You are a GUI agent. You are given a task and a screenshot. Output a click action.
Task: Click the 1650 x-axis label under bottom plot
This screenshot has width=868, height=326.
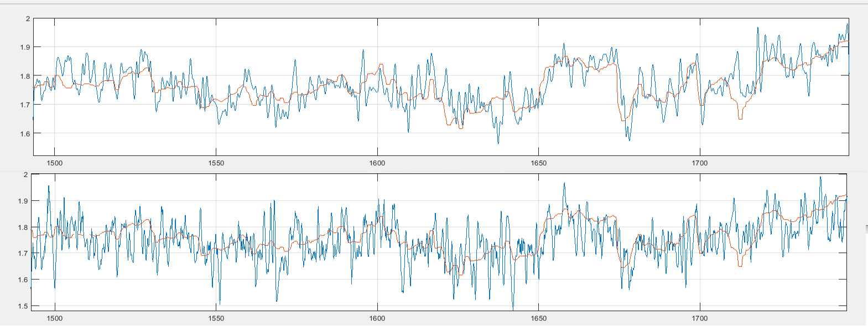click(538, 318)
